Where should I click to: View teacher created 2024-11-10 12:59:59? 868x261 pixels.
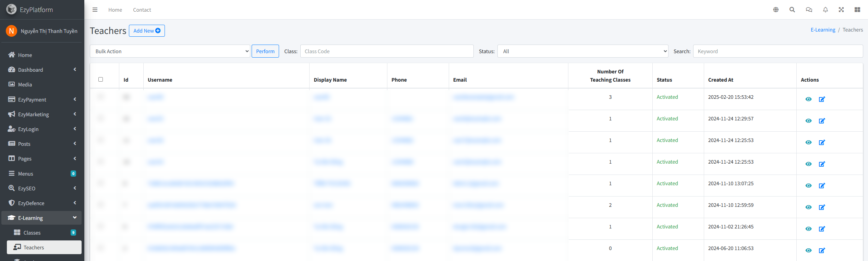click(x=808, y=207)
